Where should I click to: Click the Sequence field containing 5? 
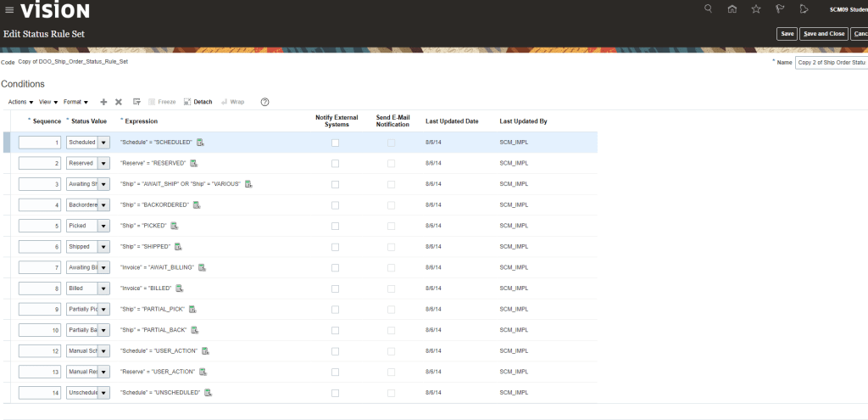40,226
